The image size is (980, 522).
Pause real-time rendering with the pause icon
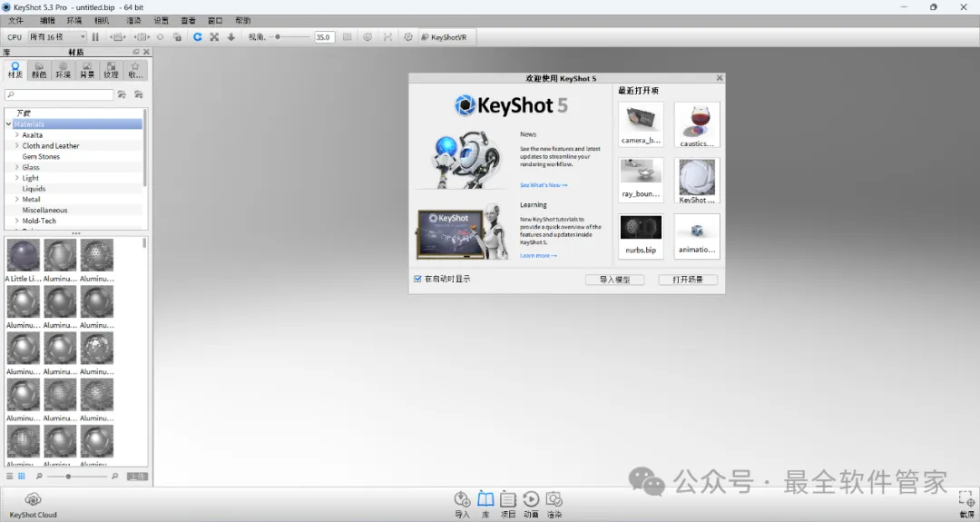coord(95,37)
